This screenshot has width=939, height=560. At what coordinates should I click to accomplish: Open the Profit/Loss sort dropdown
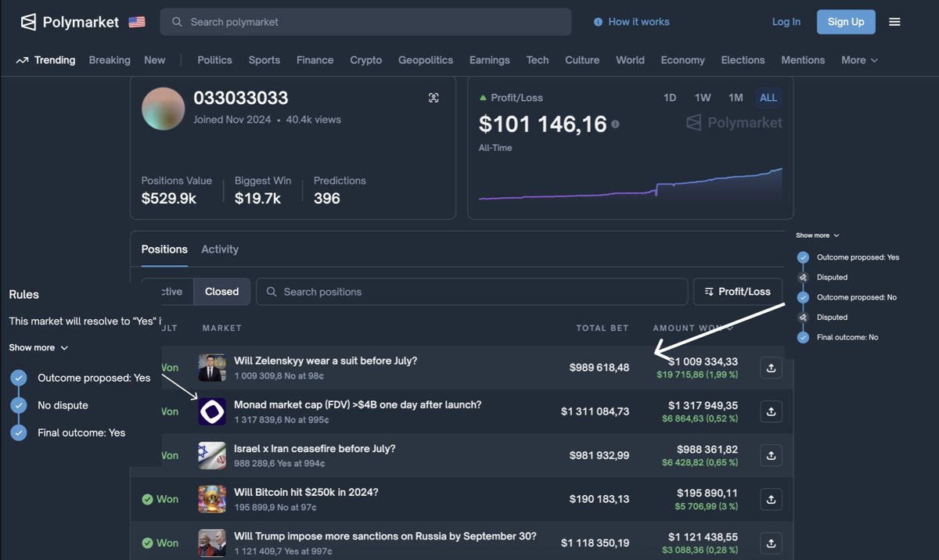tap(737, 292)
